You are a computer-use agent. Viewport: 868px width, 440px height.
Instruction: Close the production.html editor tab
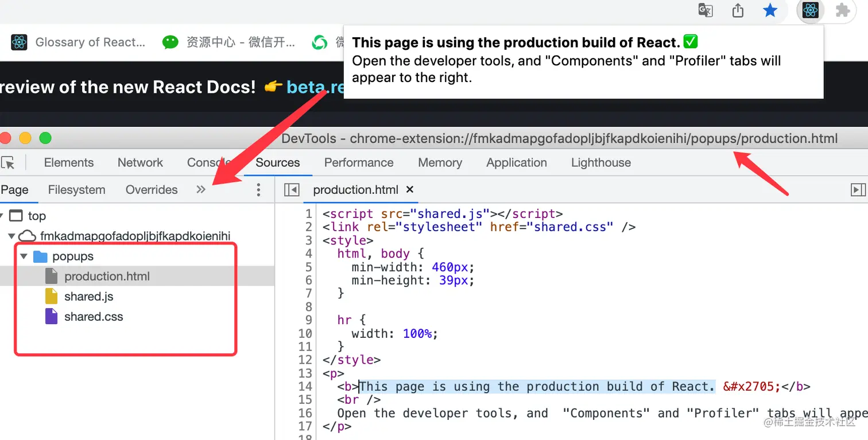point(410,189)
